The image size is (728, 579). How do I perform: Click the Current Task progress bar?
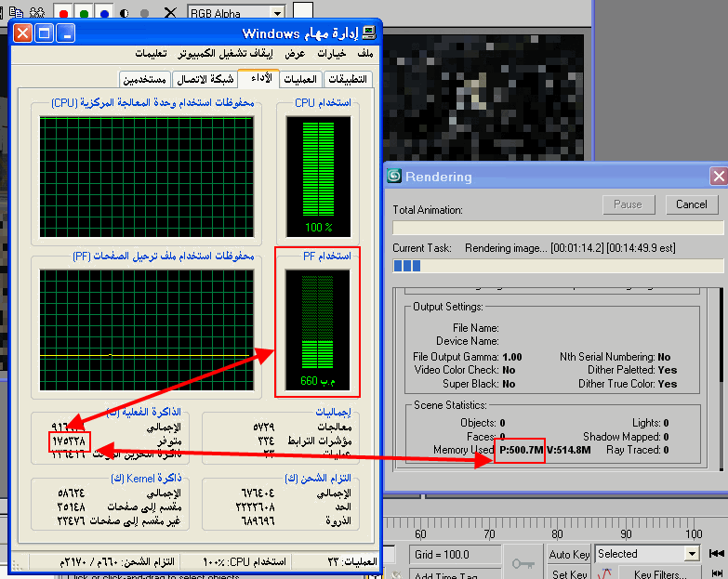(x=558, y=266)
